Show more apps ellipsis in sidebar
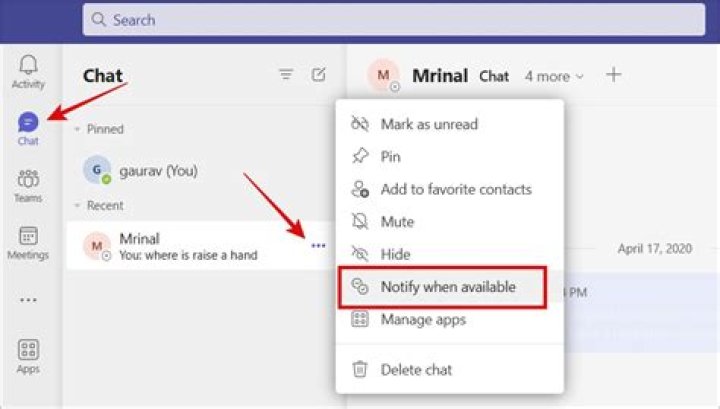The height and width of the screenshot is (409, 720). tap(28, 300)
